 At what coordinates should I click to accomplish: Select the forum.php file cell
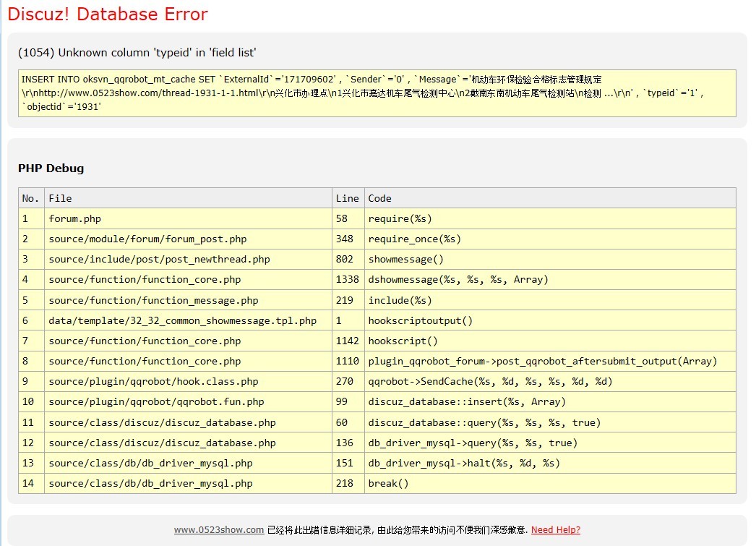[x=188, y=218]
